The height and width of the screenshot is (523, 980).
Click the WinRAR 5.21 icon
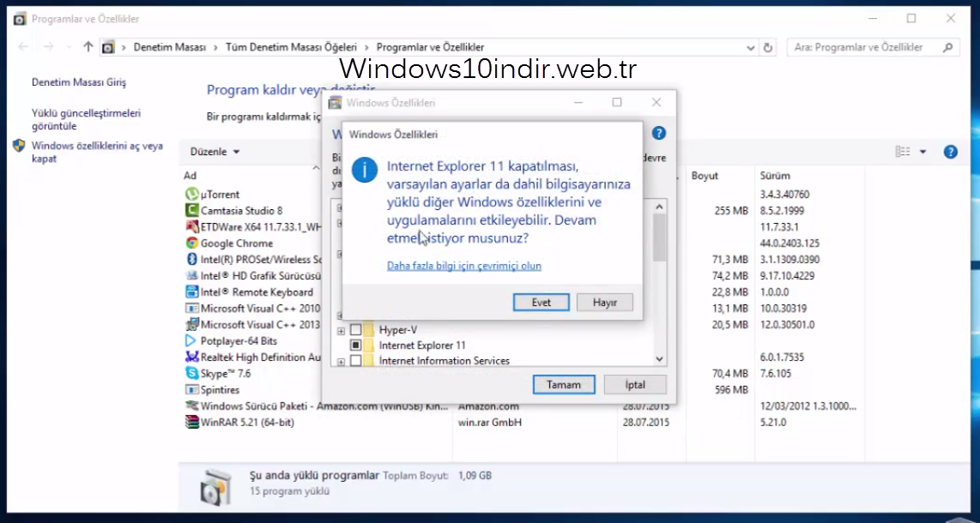pos(192,422)
